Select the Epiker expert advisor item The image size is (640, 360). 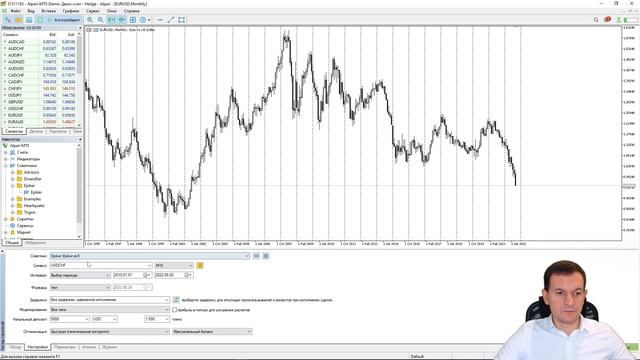pyautogui.click(x=36, y=192)
